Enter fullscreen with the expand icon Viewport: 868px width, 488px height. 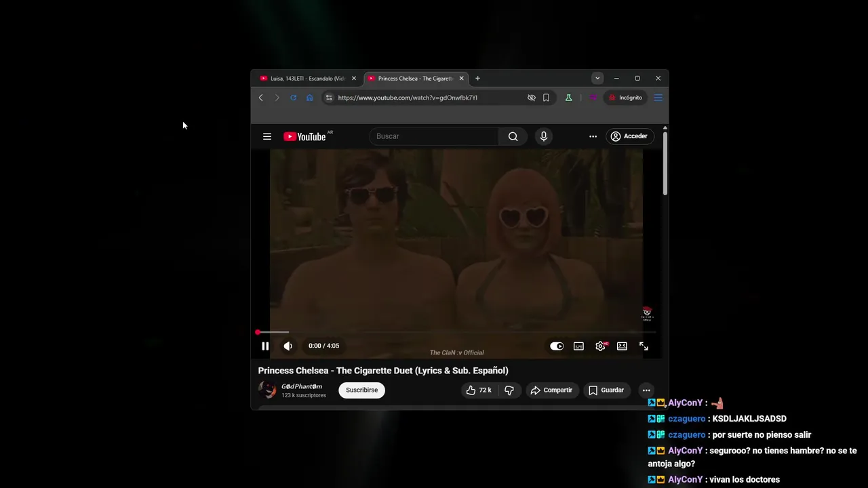(x=644, y=346)
